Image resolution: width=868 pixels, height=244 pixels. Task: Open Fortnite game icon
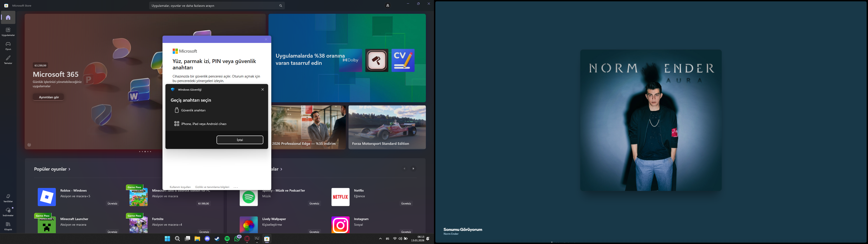pyautogui.click(x=139, y=225)
